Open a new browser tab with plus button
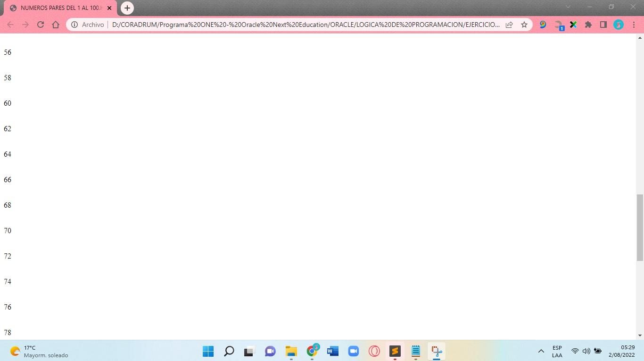This screenshot has height=361, width=644. click(x=127, y=8)
